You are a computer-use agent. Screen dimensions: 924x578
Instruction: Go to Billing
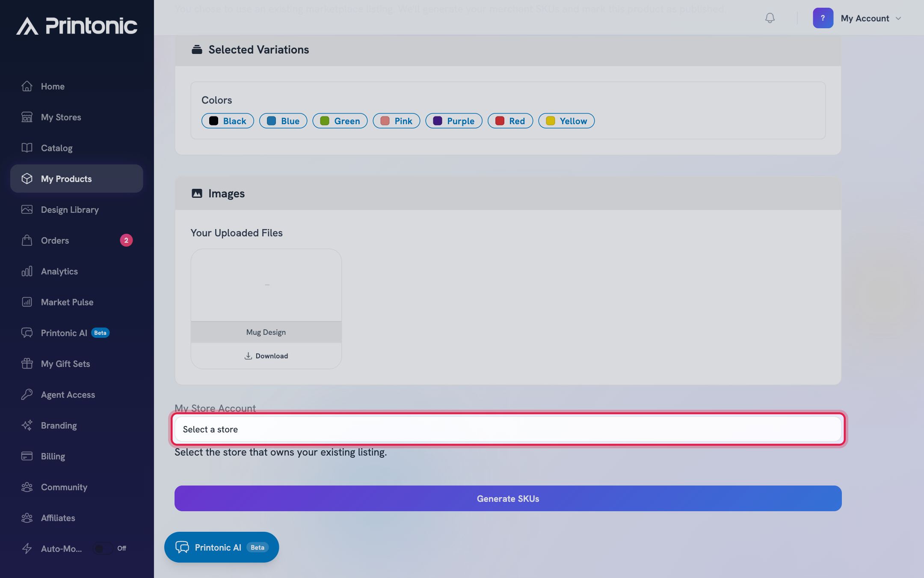[x=77, y=456]
